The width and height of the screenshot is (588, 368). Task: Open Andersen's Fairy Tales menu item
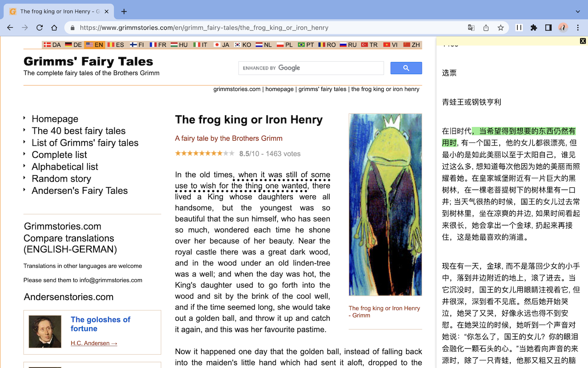80,190
